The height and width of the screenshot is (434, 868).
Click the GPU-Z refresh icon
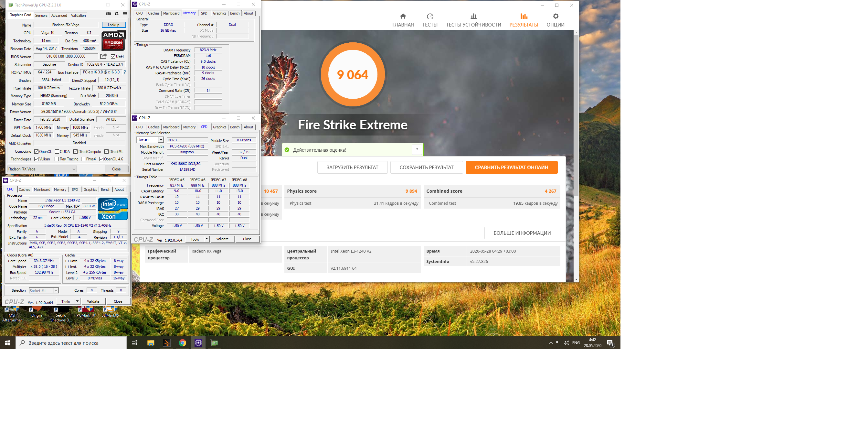click(x=117, y=14)
